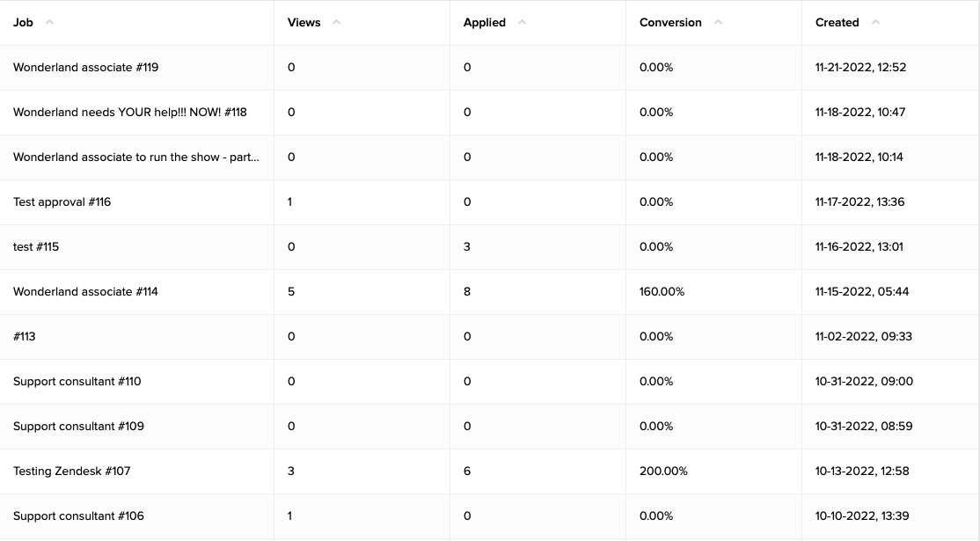Select the Support consultant #106 row

(78, 515)
